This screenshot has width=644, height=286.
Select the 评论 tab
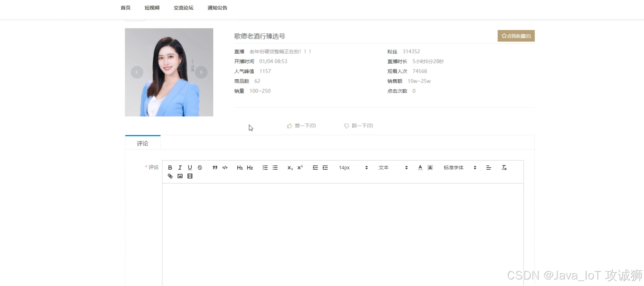(x=142, y=143)
